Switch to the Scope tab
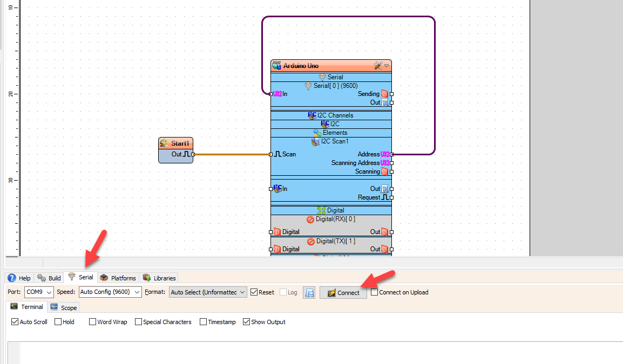This screenshot has width=623, height=364. click(63, 307)
